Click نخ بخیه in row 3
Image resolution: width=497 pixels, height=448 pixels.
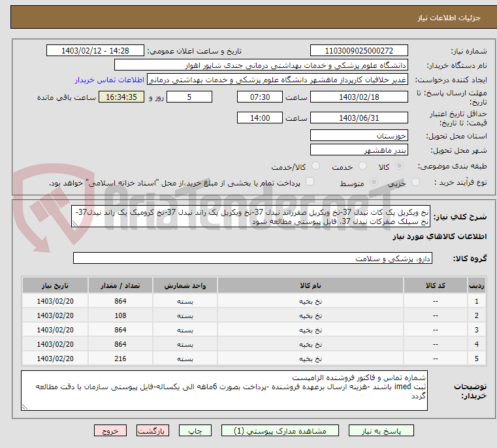(310, 330)
